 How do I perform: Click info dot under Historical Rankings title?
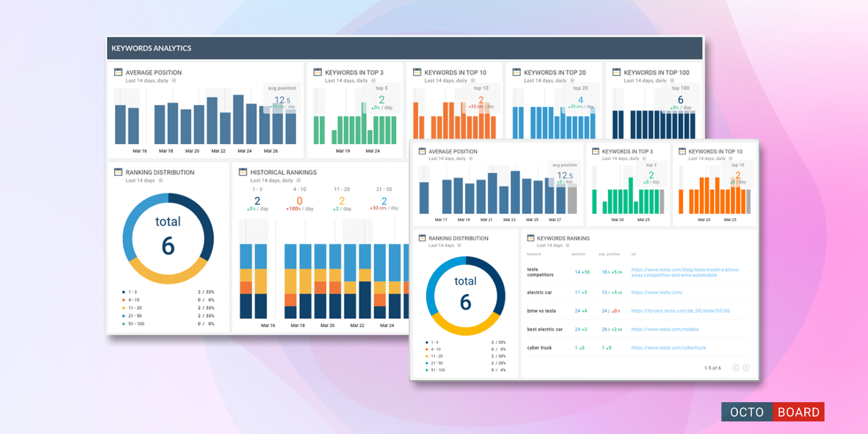[x=299, y=181]
